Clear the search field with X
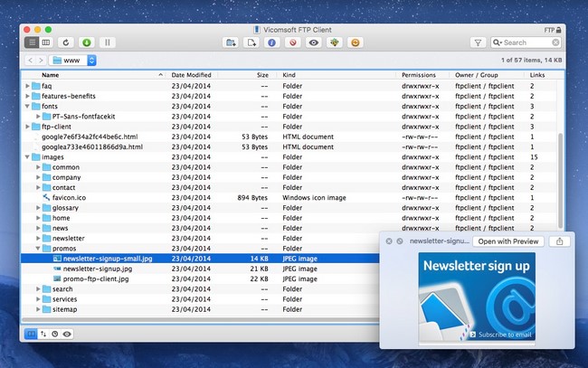Viewport: 588px width, 368px height. (555, 42)
